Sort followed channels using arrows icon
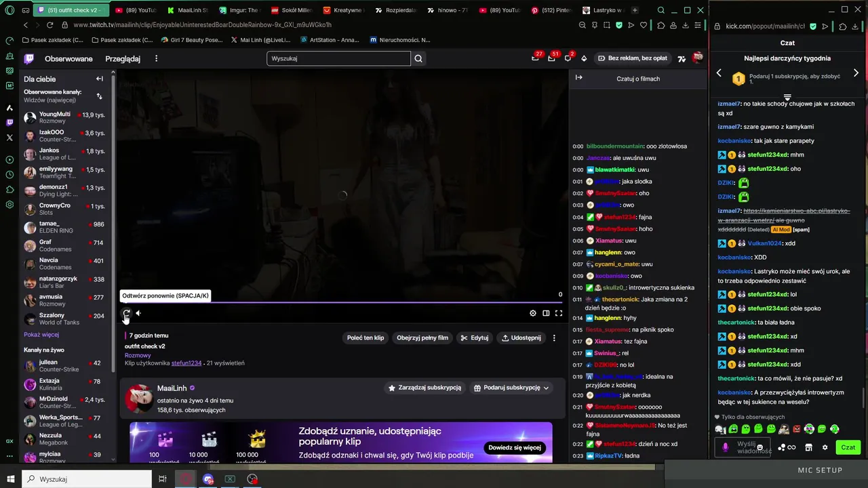This screenshot has width=868, height=488. point(100,96)
